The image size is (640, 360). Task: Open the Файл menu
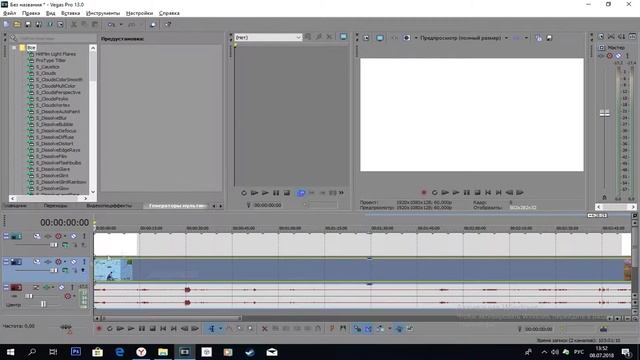(9, 13)
